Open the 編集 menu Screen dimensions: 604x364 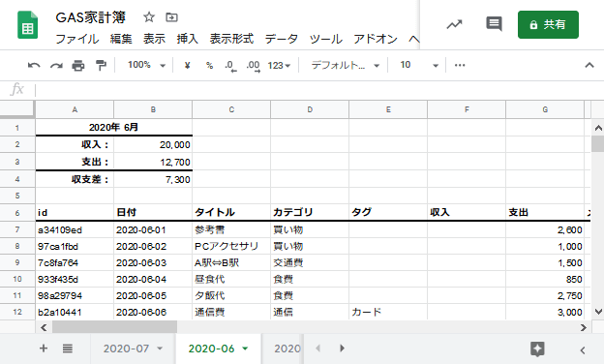pos(121,39)
